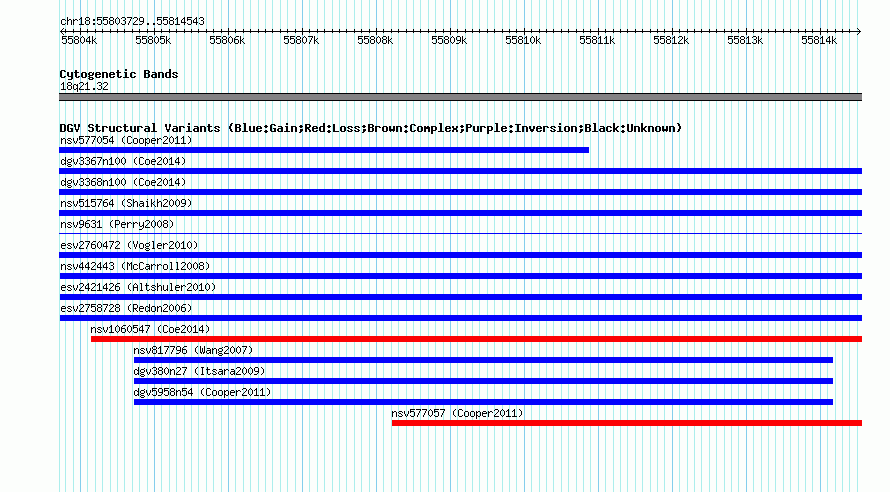
Task: Click the nsv577054 (Cooper2011) variant label
Action: tap(126, 140)
